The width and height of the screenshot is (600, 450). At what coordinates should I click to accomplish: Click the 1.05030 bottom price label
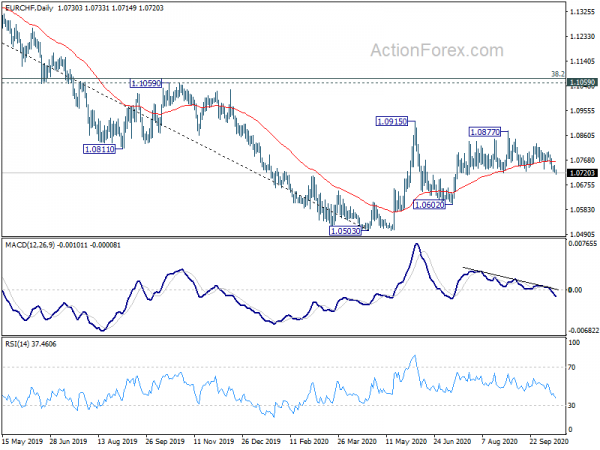tap(345, 231)
